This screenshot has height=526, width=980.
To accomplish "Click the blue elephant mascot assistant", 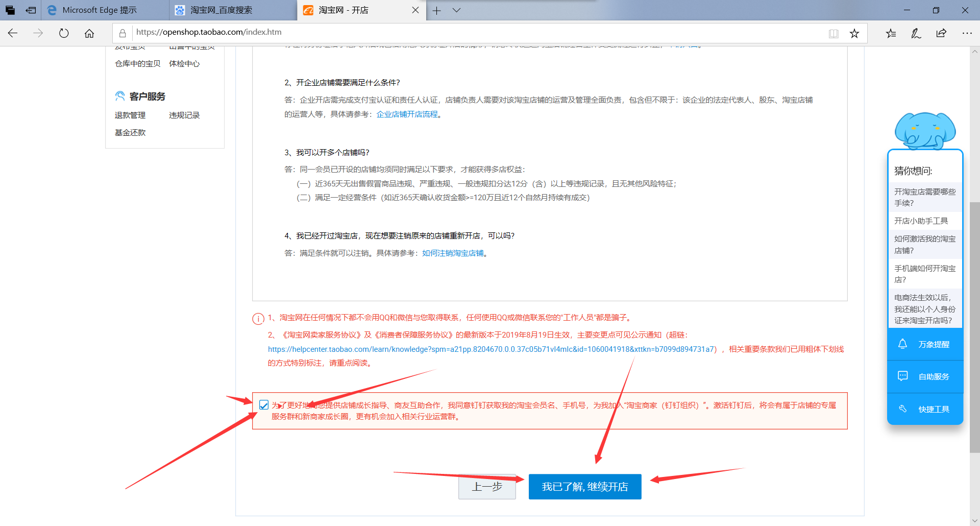I will click(x=925, y=130).
